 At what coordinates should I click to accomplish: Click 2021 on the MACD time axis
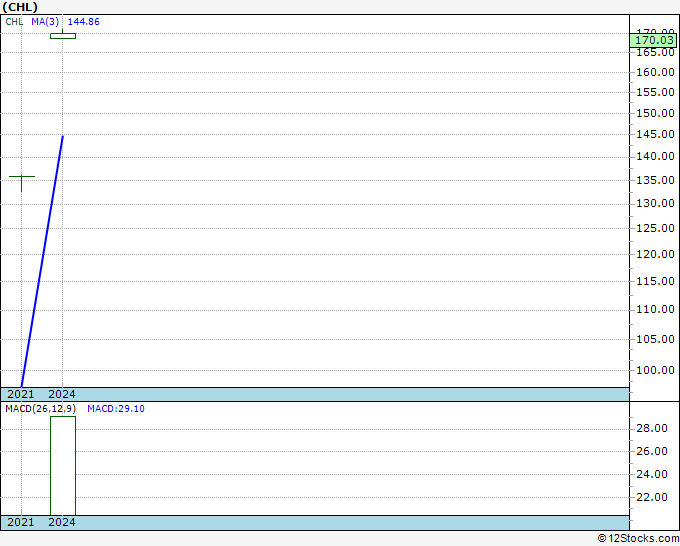[x=21, y=522]
